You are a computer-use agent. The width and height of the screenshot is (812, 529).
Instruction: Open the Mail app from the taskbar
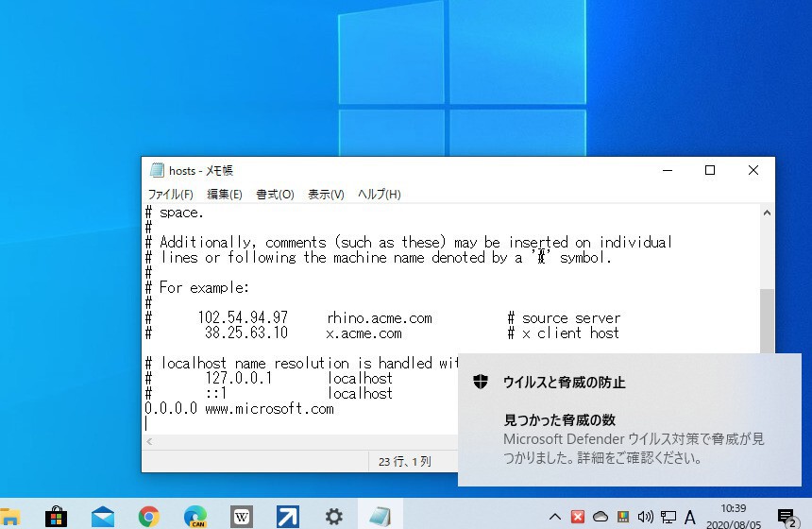point(103,517)
